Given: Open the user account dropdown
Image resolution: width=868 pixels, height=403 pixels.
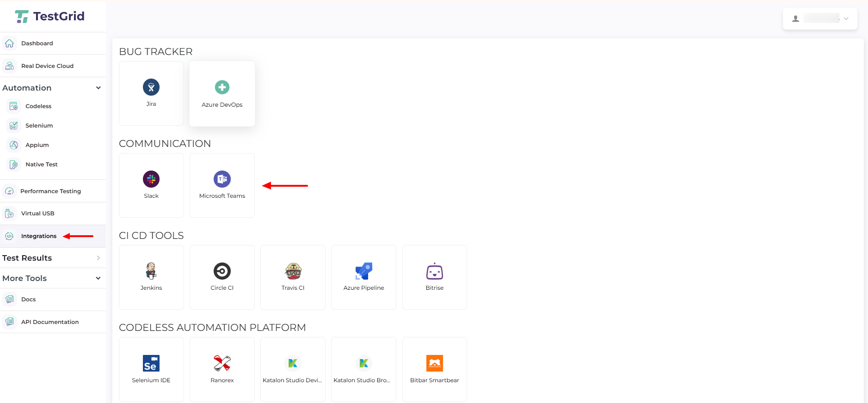Looking at the screenshot, I should 820,18.
